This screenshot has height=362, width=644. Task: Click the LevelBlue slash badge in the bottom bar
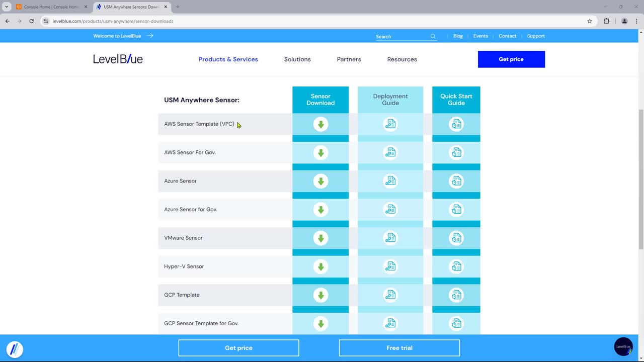[x=15, y=349]
